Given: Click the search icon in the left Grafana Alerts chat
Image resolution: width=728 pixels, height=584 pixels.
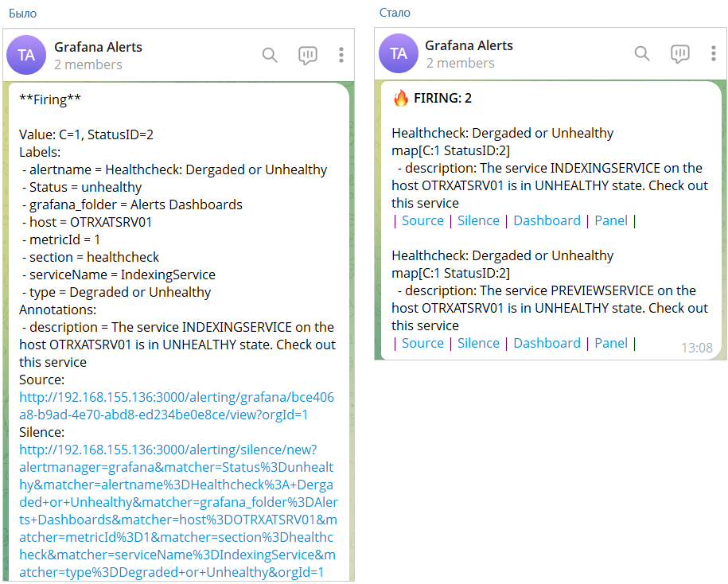Looking at the screenshot, I should (270, 55).
